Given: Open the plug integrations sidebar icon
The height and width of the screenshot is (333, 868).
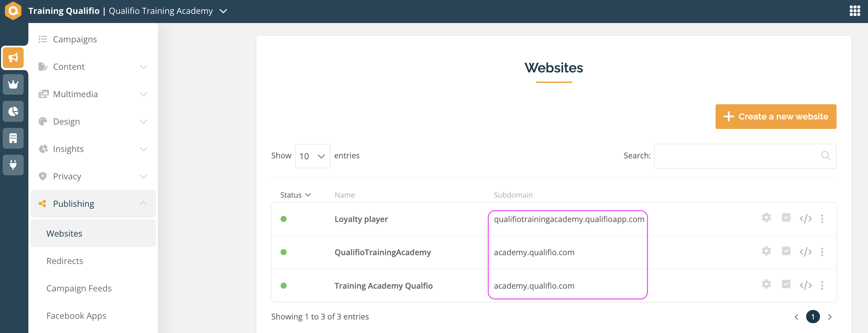Looking at the screenshot, I should (x=13, y=165).
